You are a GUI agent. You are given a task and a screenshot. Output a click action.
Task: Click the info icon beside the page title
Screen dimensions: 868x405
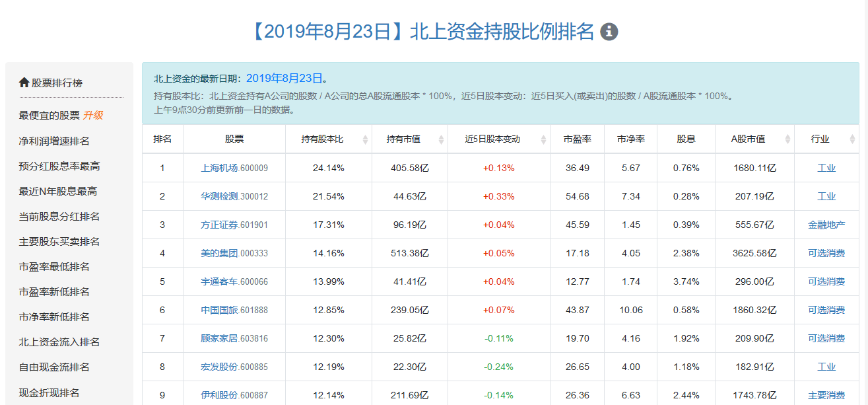point(609,32)
